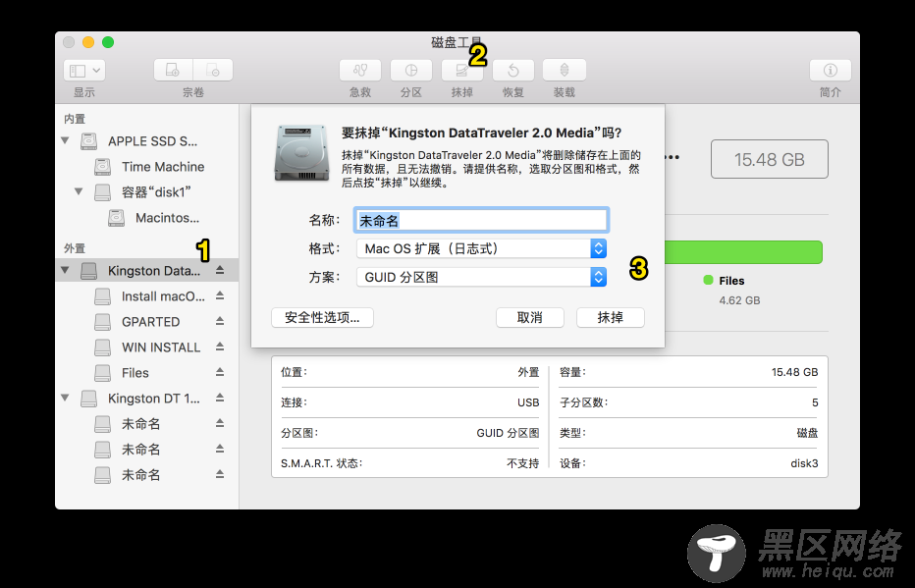
Task: Open the Info (简介) toolbar button
Action: (830, 71)
